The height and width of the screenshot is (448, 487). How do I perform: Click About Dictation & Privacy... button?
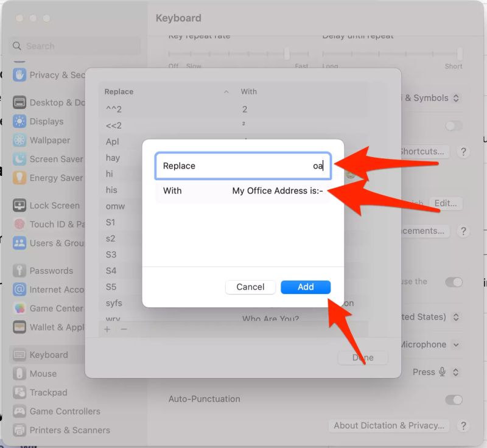pyautogui.click(x=389, y=425)
